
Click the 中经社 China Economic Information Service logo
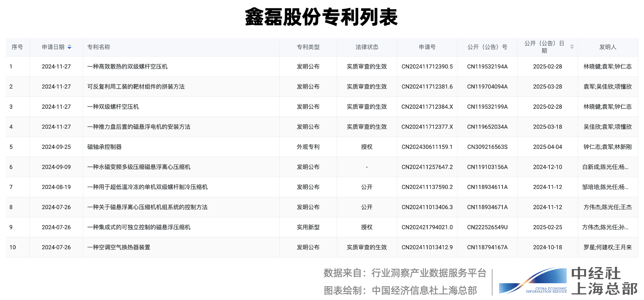pos(568,281)
